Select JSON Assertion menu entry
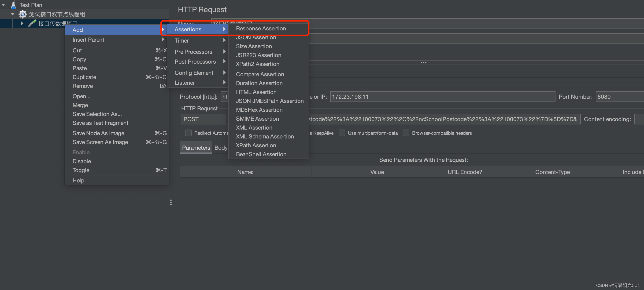The width and height of the screenshot is (644, 290). coord(256,37)
